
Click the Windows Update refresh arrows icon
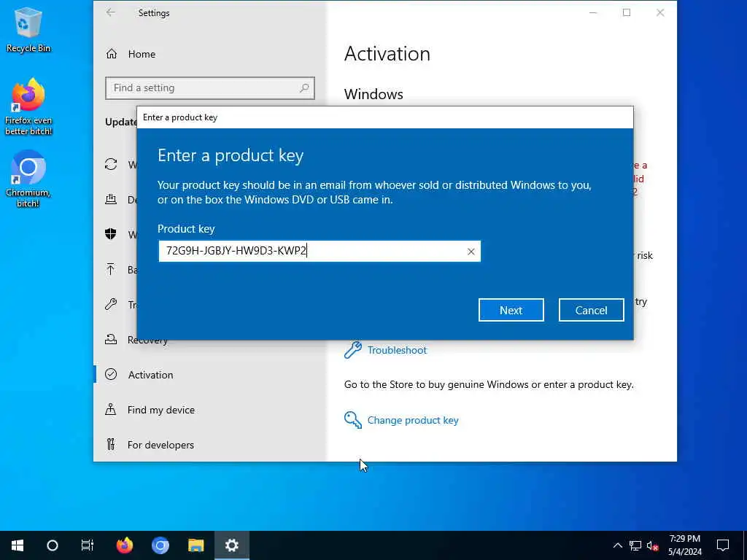pos(111,164)
